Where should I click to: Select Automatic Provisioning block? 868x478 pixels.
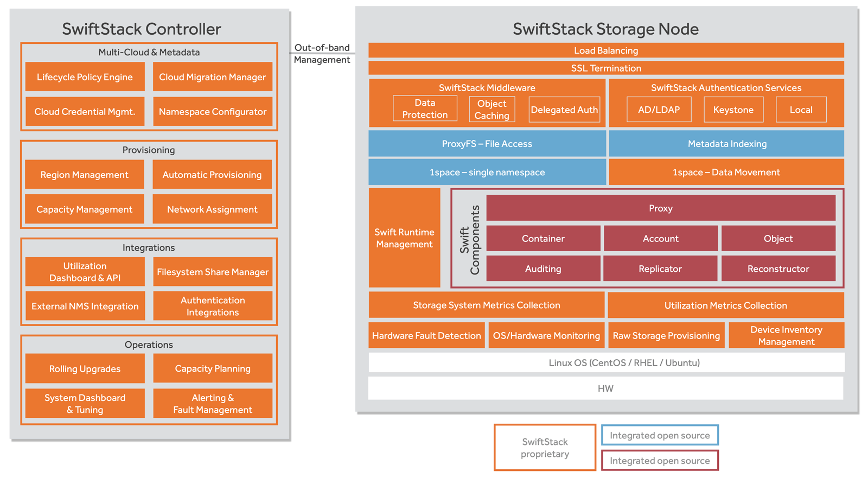click(x=212, y=174)
